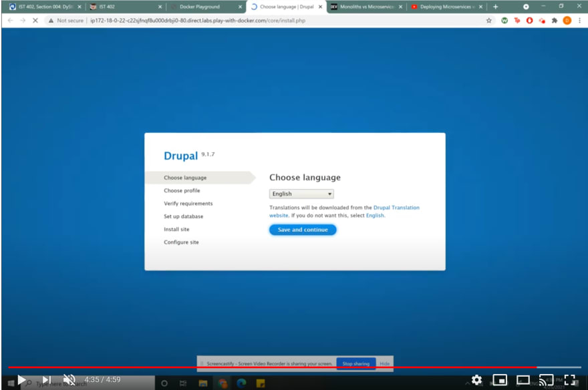Open a new browser tab
Image resolution: width=588 pixels, height=390 pixels.
(495, 7)
